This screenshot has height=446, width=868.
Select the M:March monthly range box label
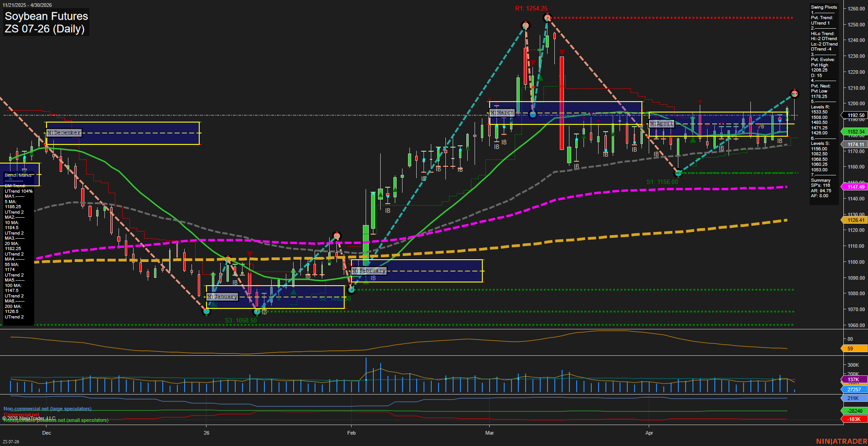click(502, 112)
